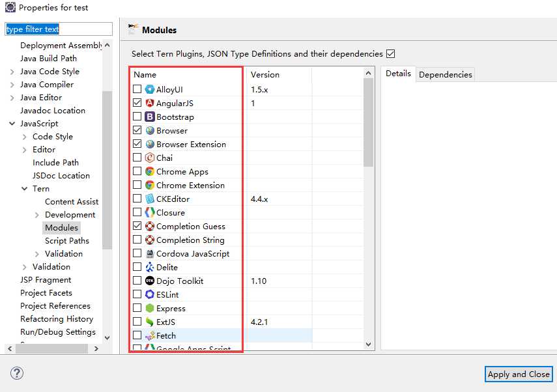Click the Completion String lifebuoy icon
Image resolution: width=557 pixels, height=392 pixels.
point(150,240)
